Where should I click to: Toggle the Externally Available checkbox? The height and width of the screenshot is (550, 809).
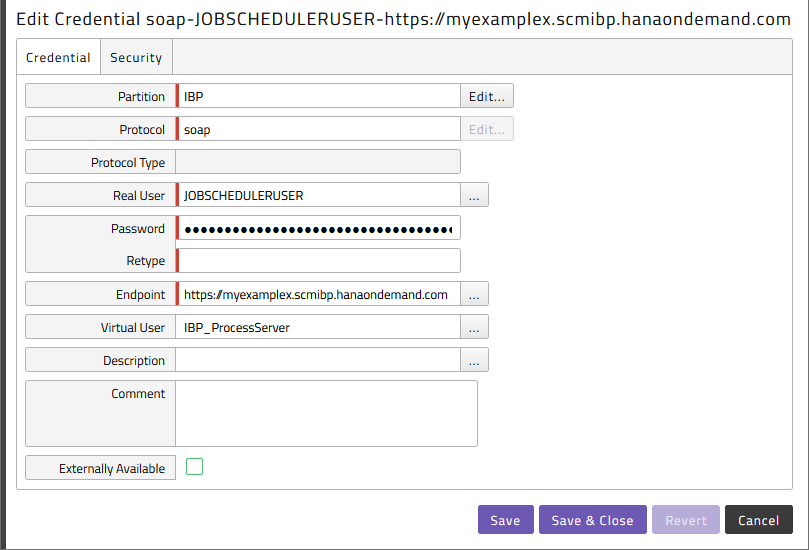point(195,467)
